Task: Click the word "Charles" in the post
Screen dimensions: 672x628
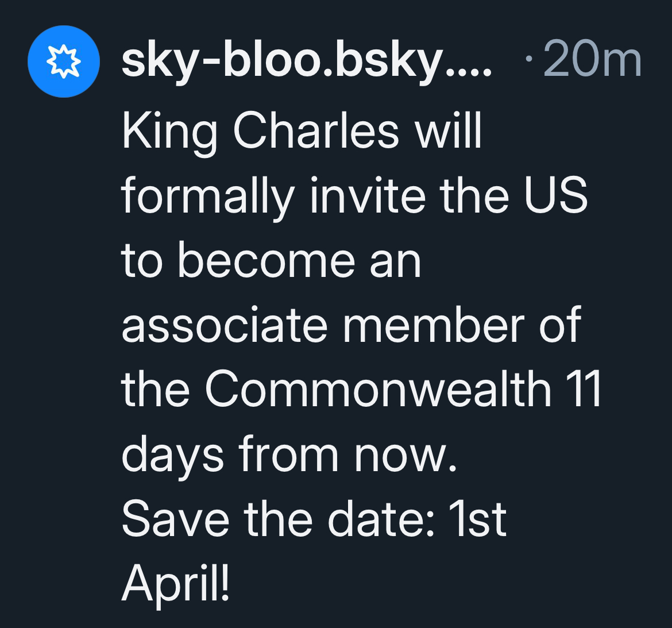Action: pos(316,131)
